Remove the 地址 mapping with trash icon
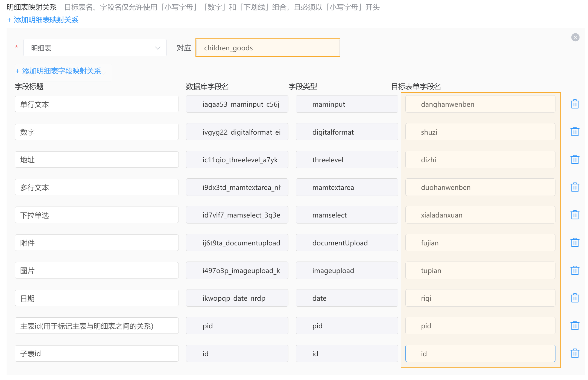The height and width of the screenshot is (380, 588). (575, 159)
